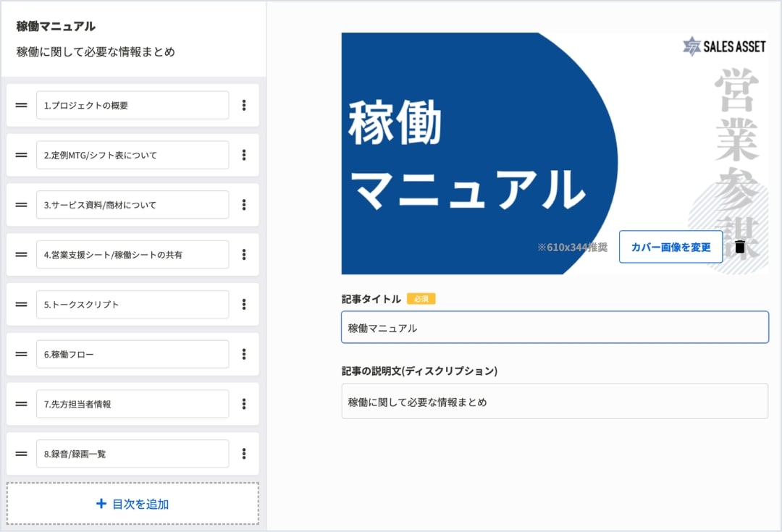Click the drag handle beside "2.定例MTG/シフト表について"
This screenshot has height=532, width=782.
[21, 154]
